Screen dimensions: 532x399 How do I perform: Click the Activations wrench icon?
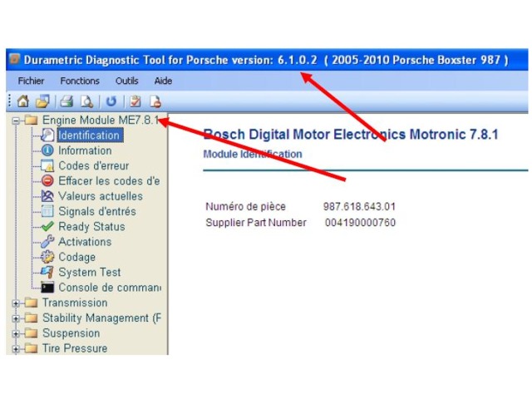[47, 242]
